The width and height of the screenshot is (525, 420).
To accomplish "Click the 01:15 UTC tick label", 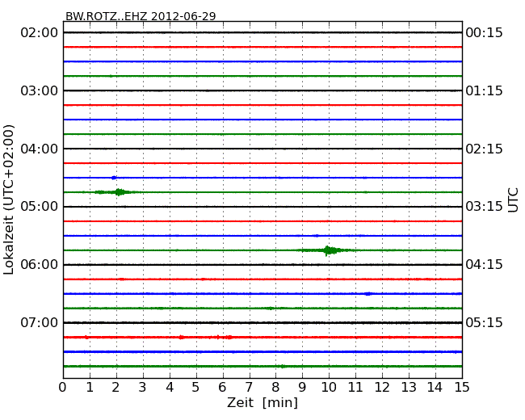I will pyautogui.click(x=484, y=90).
